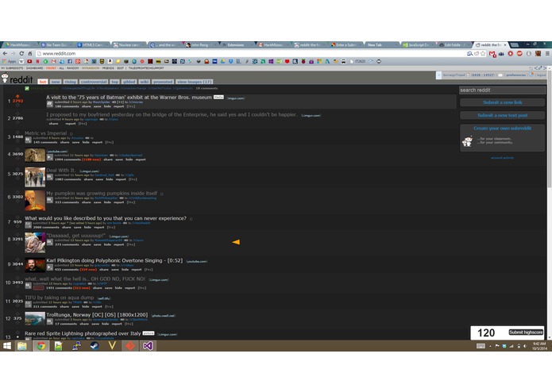Open the Gmail checker extension icon
This screenshot has height=392, width=552.
pos(492,54)
